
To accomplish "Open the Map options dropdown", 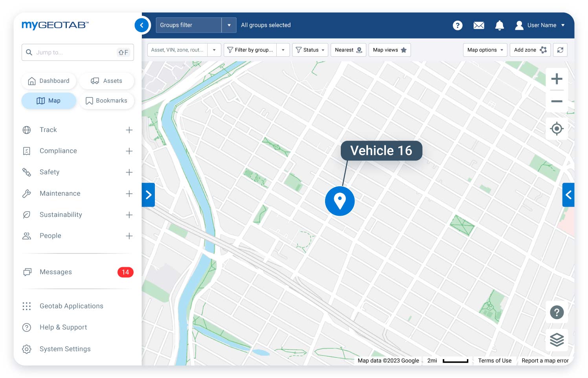I will pyautogui.click(x=485, y=50).
